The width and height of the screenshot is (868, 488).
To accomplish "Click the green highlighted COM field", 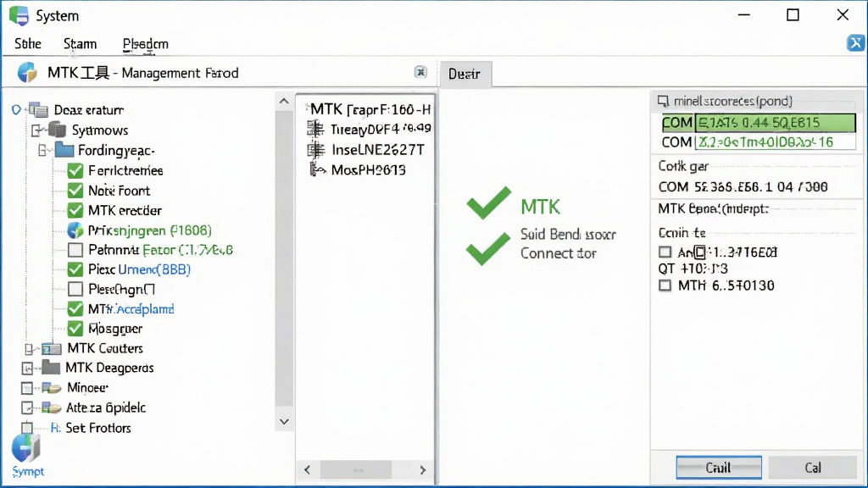I will click(775, 122).
